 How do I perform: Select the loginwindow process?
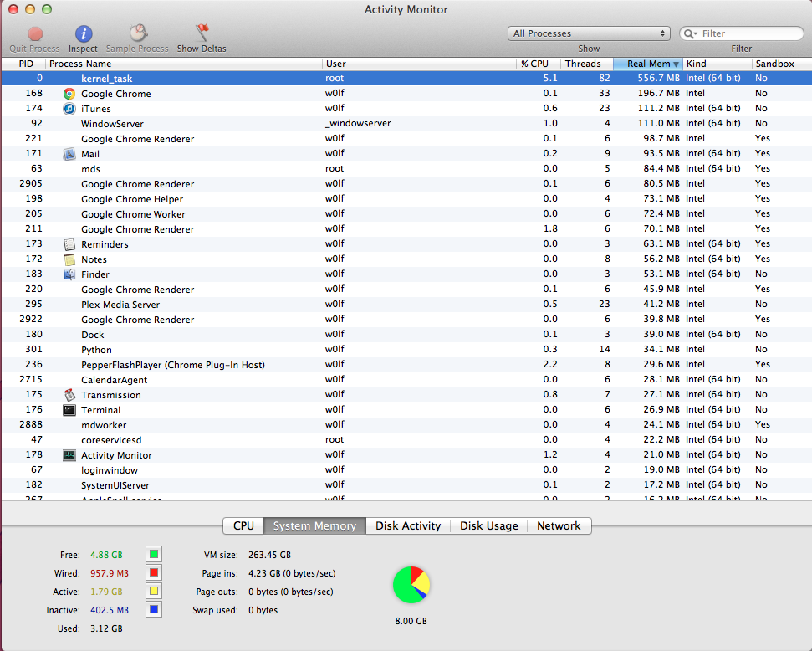pos(406,469)
